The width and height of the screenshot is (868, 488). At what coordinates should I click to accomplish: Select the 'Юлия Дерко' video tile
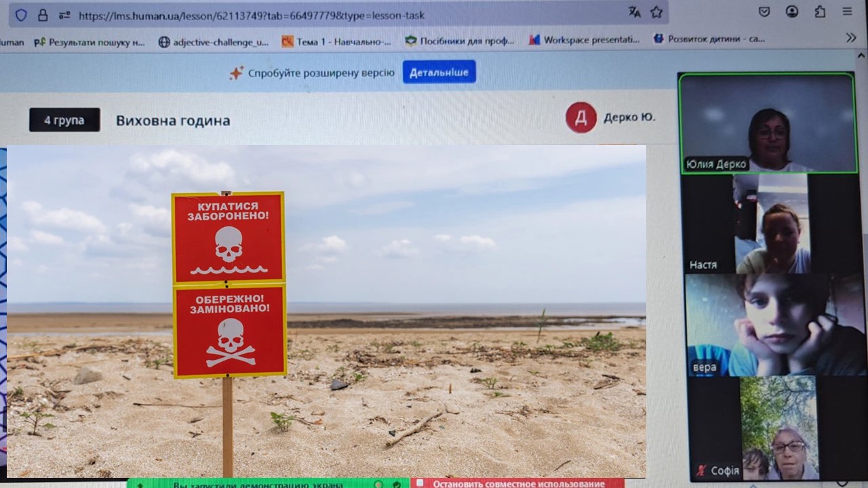click(x=767, y=123)
